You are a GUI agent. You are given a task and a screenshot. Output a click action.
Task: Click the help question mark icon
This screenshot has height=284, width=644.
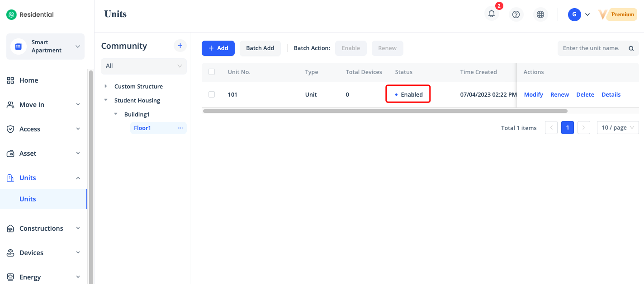516,14
